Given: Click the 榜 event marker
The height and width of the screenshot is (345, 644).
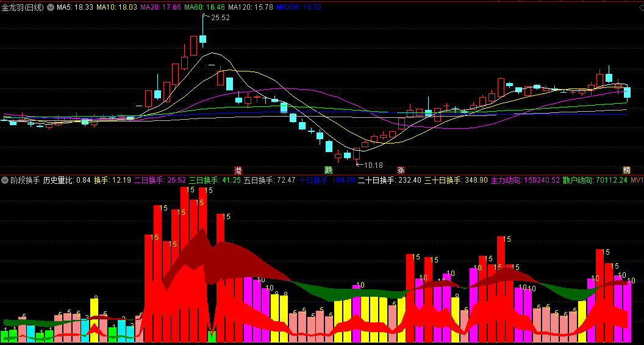Looking at the screenshot, I should 626,170.
